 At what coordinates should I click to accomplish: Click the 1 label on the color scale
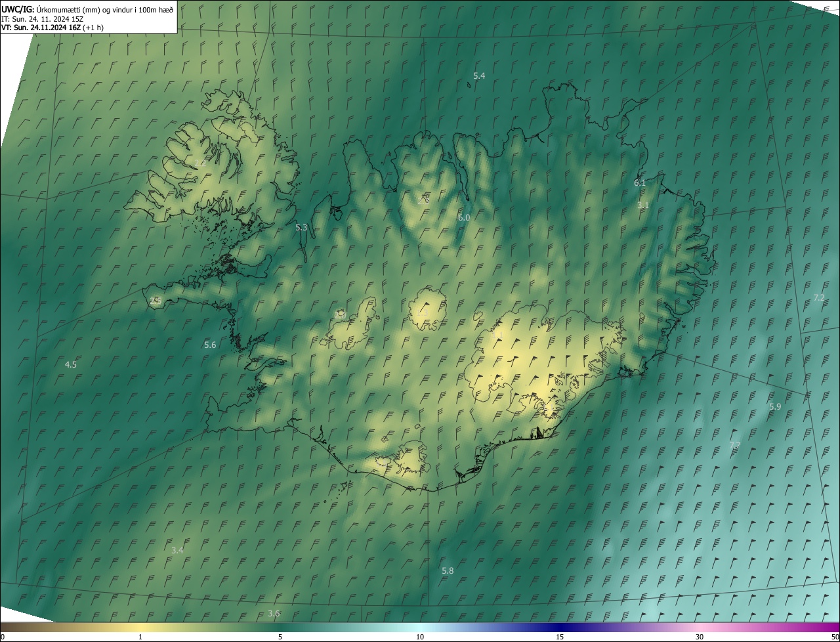click(x=140, y=637)
